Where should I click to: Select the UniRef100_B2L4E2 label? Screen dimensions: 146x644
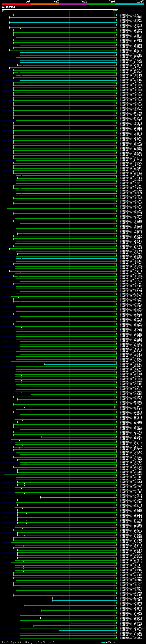click(131, 600)
